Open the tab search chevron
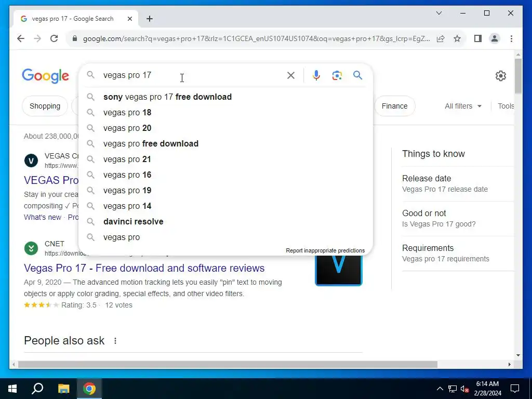532x399 pixels. [438, 13]
